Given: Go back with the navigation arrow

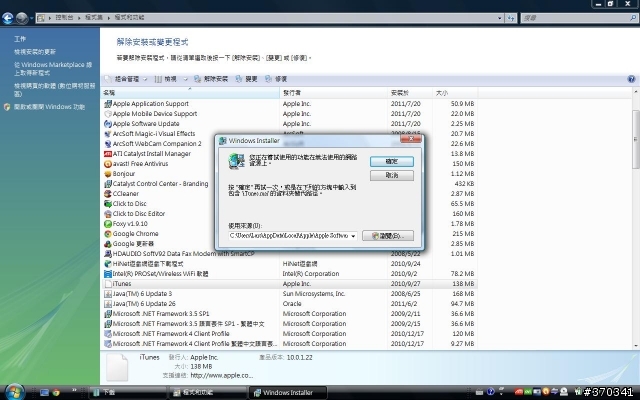Looking at the screenshot, I should click(8, 18).
